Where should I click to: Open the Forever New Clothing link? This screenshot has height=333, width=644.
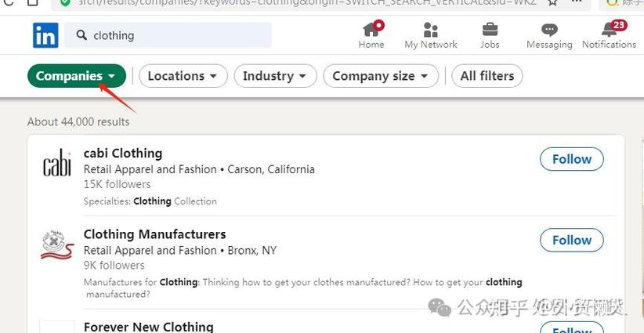pyautogui.click(x=148, y=326)
